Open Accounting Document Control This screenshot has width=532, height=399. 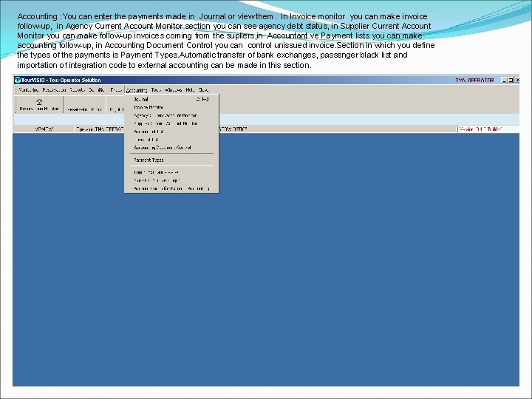point(171,148)
